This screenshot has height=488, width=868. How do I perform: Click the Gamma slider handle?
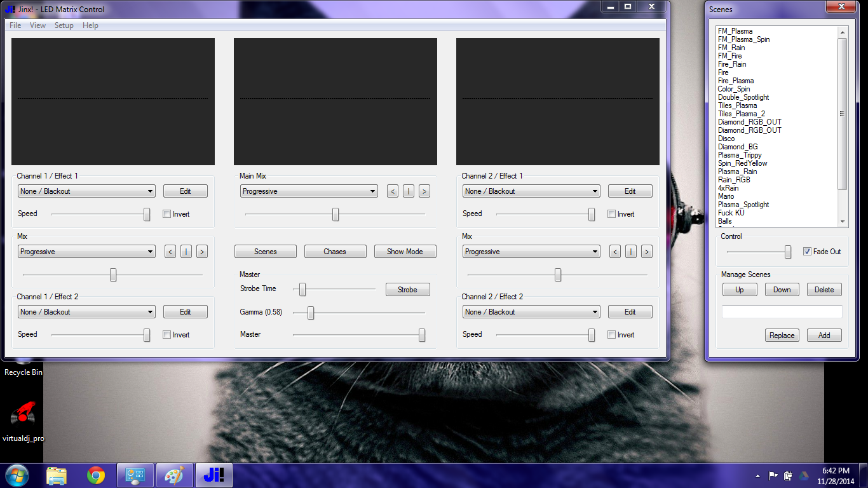point(311,313)
